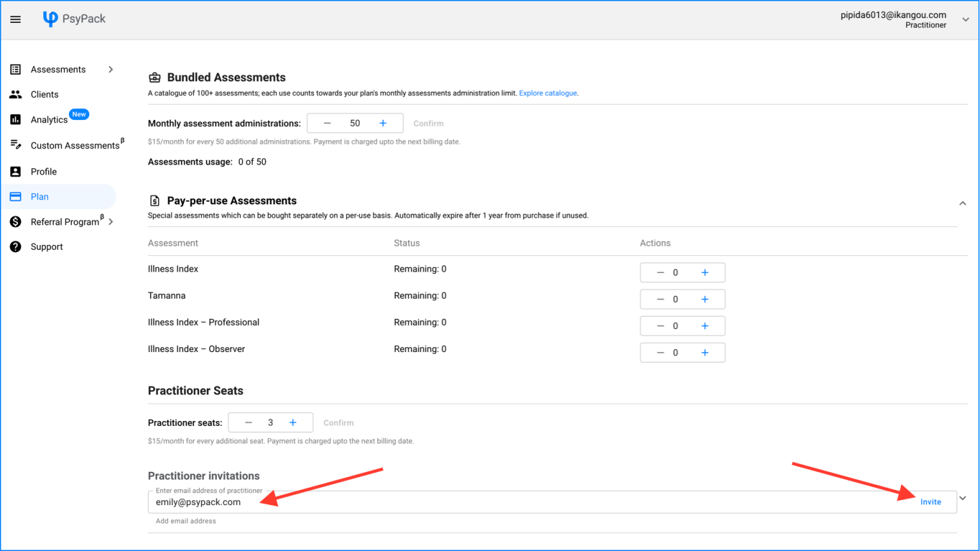Open the hamburger navigation menu
Viewport: 980px width, 551px height.
(x=15, y=19)
